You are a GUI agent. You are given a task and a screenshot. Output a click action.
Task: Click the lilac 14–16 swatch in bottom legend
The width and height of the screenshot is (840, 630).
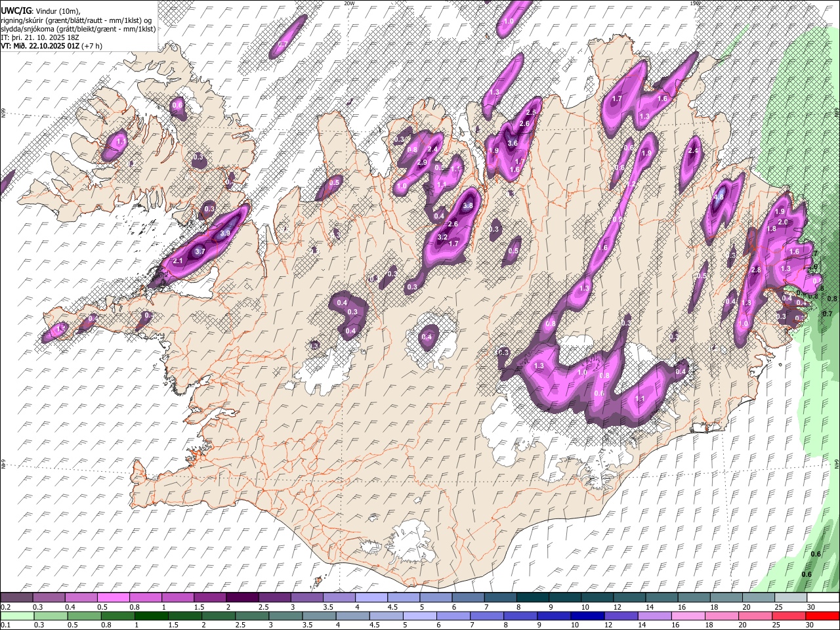(654, 616)
